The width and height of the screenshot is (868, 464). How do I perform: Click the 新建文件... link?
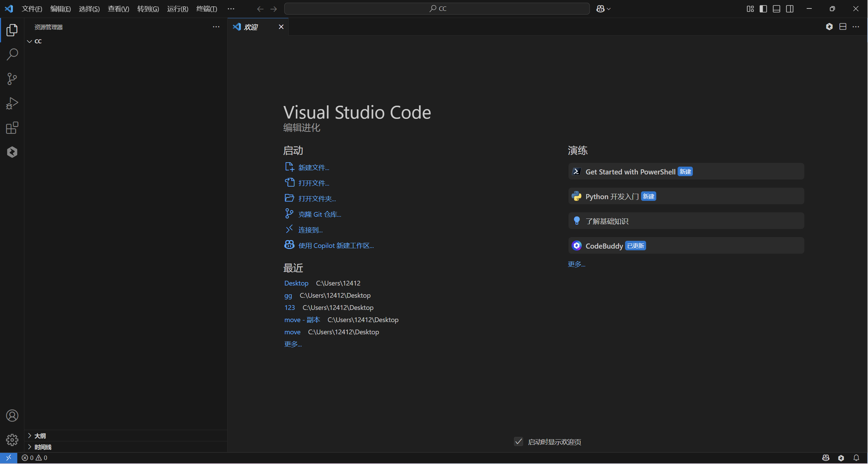(x=314, y=168)
